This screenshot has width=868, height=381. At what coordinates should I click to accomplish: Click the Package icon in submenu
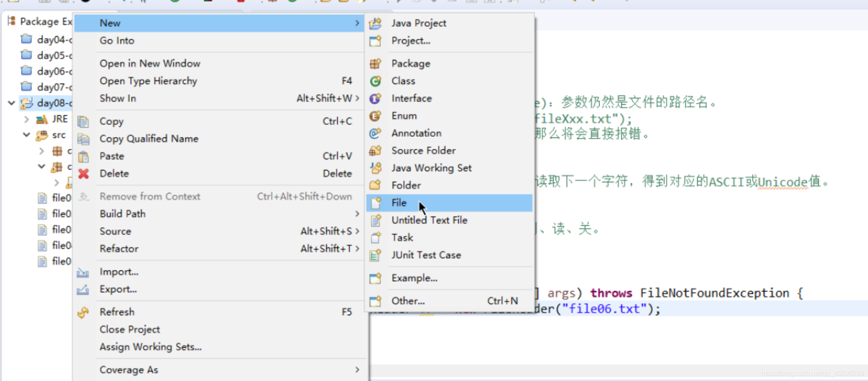pos(375,64)
